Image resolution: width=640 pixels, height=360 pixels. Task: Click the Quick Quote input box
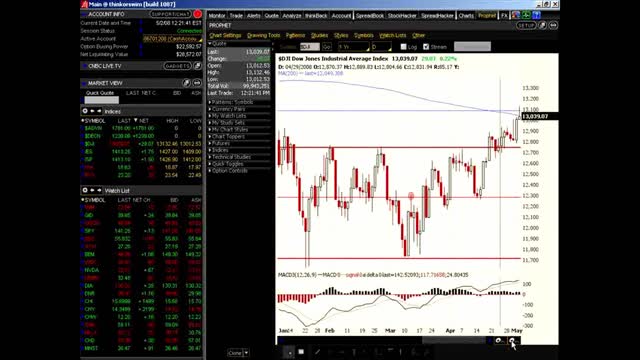[x=102, y=100]
